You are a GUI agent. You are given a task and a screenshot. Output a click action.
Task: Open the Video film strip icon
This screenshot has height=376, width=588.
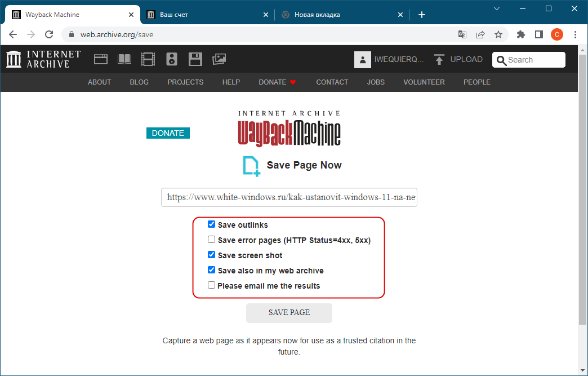pos(148,59)
